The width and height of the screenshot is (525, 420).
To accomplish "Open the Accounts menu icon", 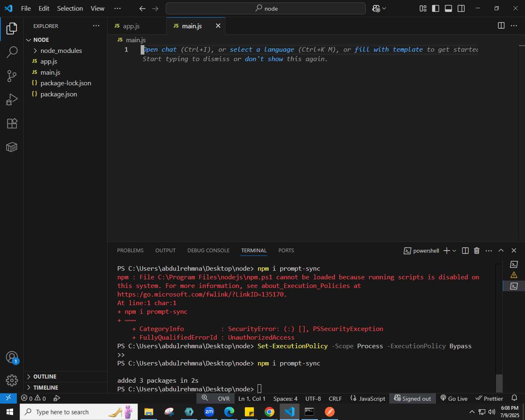I will (12, 357).
